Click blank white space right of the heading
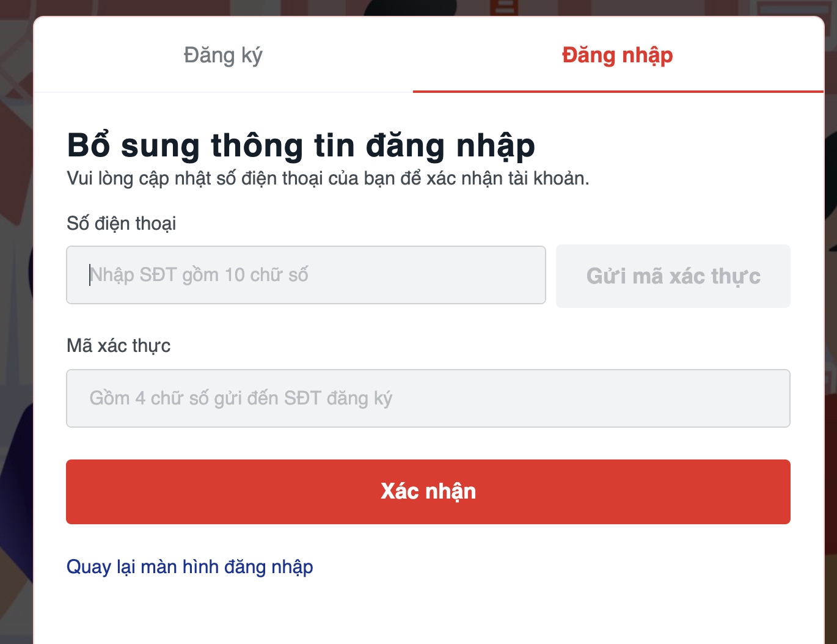 [672, 145]
